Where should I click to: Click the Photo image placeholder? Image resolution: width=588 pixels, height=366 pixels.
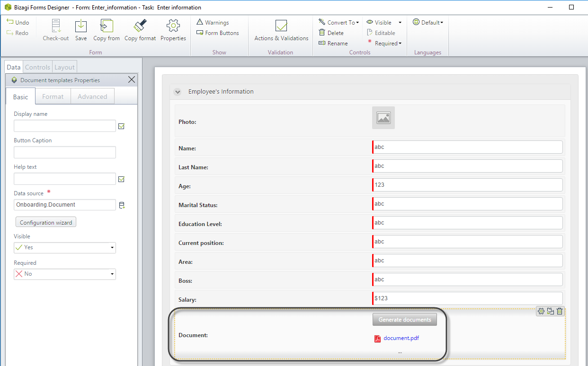(x=383, y=118)
